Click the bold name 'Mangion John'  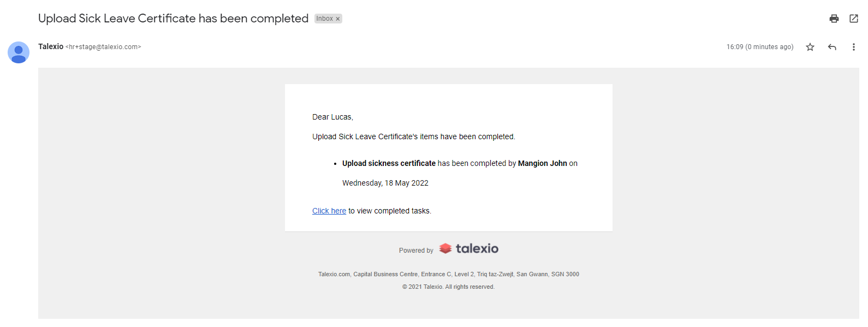coord(543,163)
